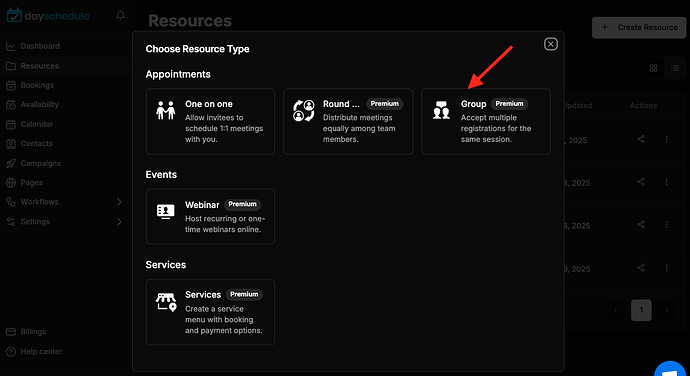Choose the Group appointment icon
This screenshot has height=376, width=690.
pyautogui.click(x=441, y=110)
